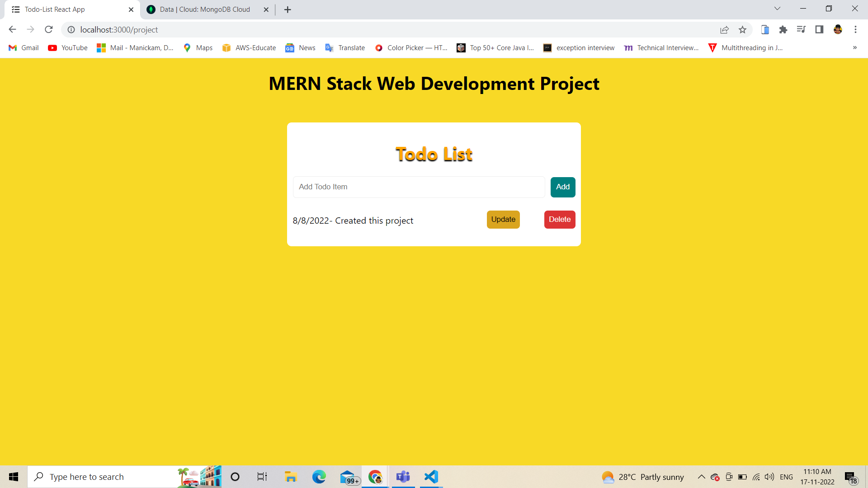Launch Visual Studio Code from the taskbar
The width and height of the screenshot is (868, 488).
[x=431, y=477]
